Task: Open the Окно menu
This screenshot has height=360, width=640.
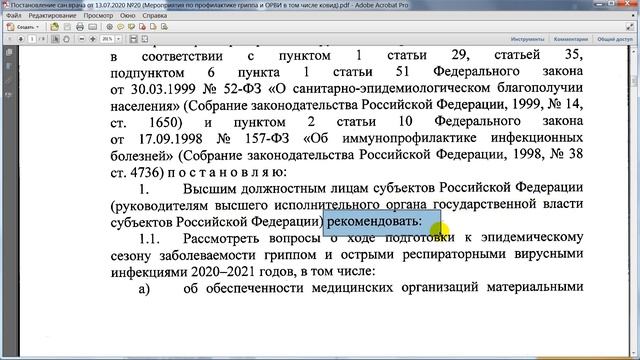Action: pyautogui.click(x=128, y=16)
